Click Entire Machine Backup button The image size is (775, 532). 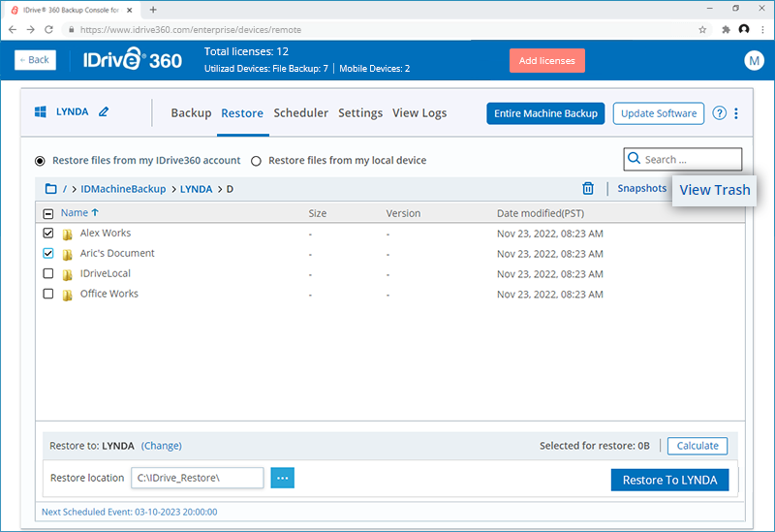[545, 113]
